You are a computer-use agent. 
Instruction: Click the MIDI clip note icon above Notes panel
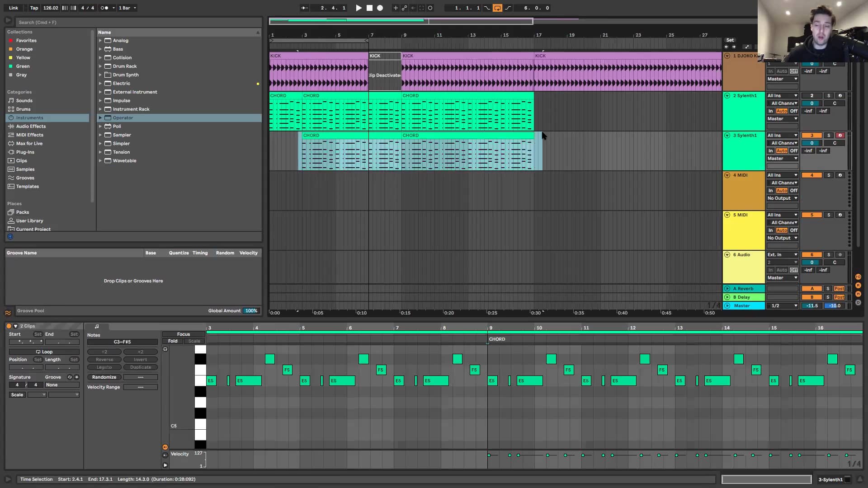97,326
